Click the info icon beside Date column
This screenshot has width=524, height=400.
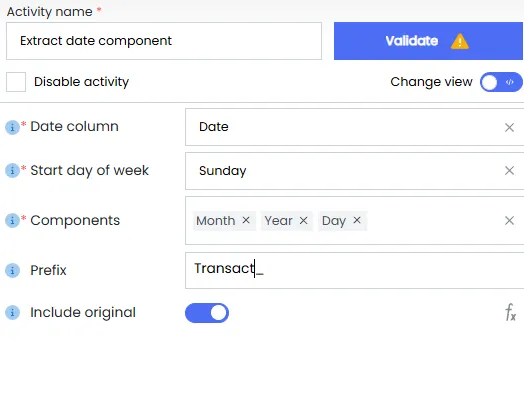12,127
